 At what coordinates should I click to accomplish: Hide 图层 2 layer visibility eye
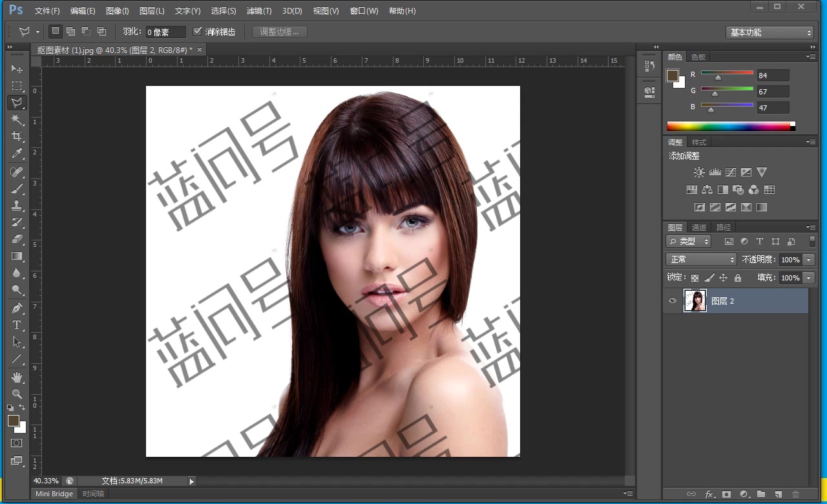673,301
